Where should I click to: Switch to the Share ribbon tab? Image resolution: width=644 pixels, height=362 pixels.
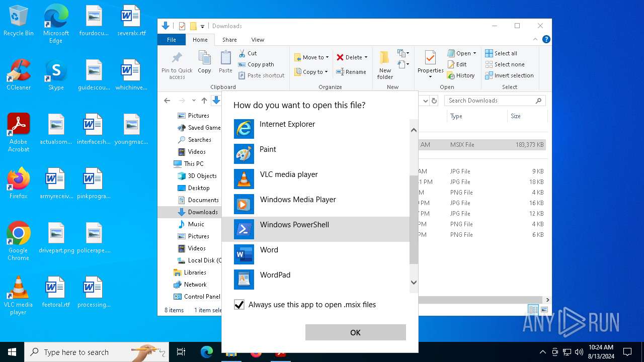229,40
